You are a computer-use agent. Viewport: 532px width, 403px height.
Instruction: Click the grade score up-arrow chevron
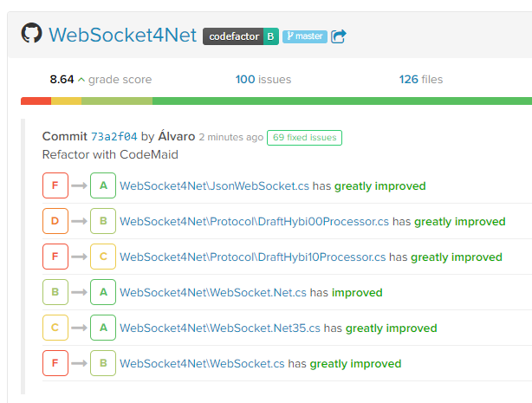[81, 80]
